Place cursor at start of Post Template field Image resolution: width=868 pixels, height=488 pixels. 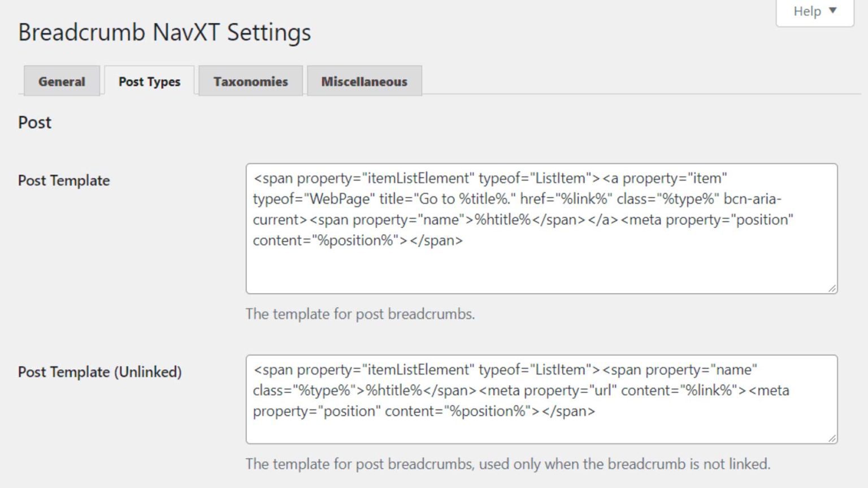pyautogui.click(x=254, y=178)
